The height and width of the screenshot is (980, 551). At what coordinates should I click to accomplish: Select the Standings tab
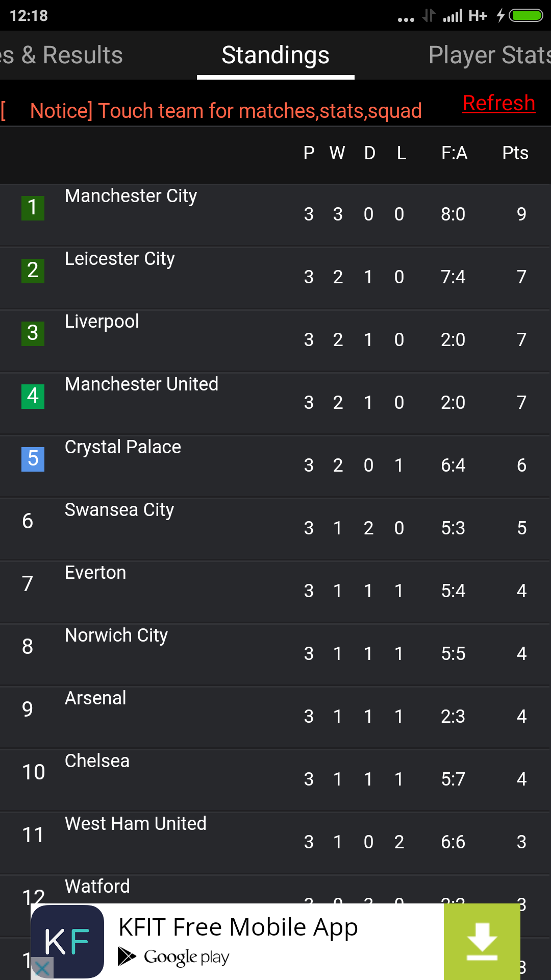point(275,55)
